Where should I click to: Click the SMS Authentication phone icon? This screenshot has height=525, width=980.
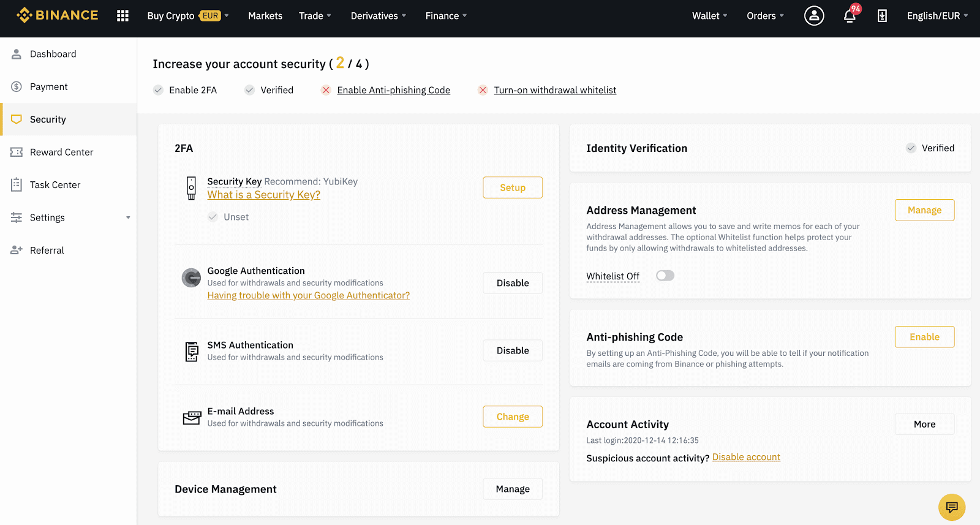click(x=192, y=352)
